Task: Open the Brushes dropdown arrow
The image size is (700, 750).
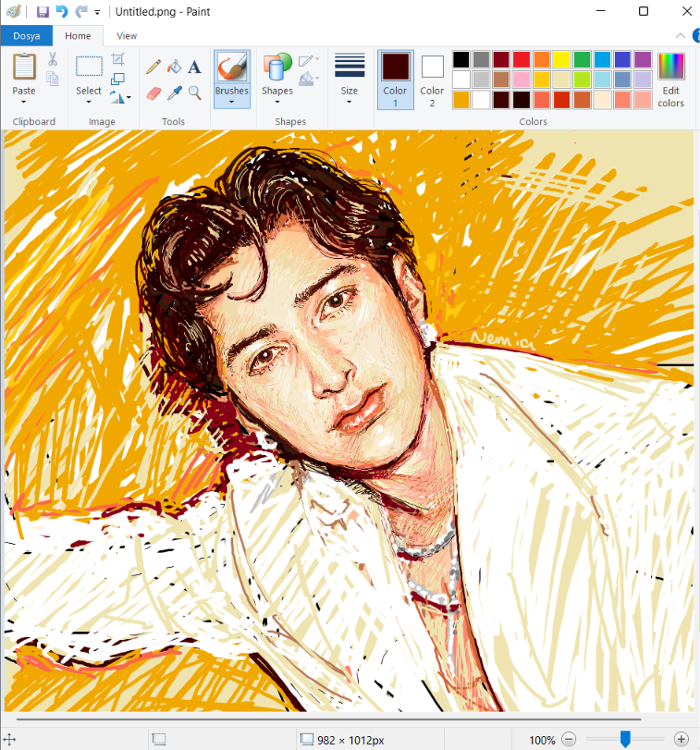Action: click(x=231, y=102)
